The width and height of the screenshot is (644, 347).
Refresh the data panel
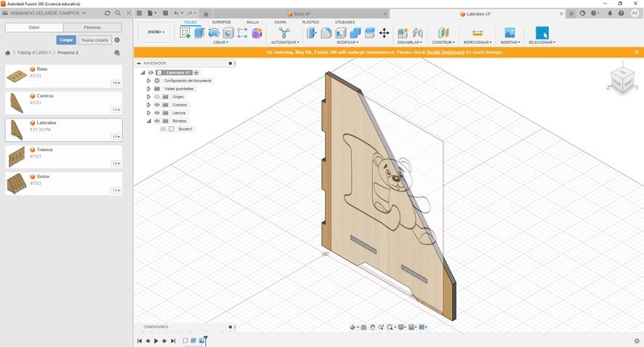107,13
